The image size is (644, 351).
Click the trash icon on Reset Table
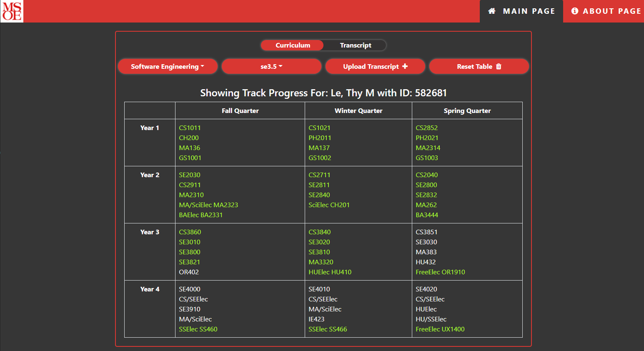(x=499, y=67)
